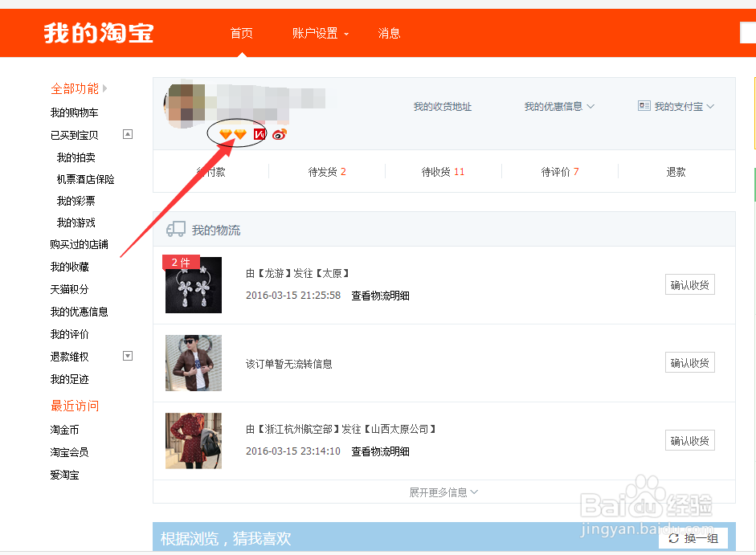
Task: Open the 退款 tab
Action: (x=676, y=172)
